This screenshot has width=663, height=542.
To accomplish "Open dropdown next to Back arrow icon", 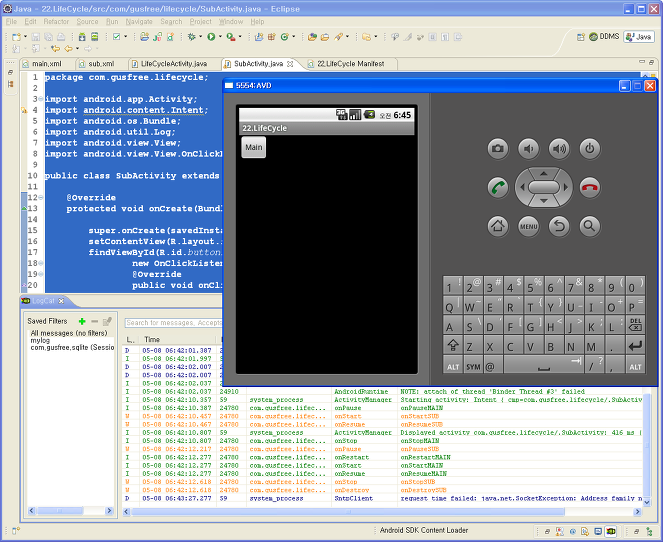I will 77,49.
